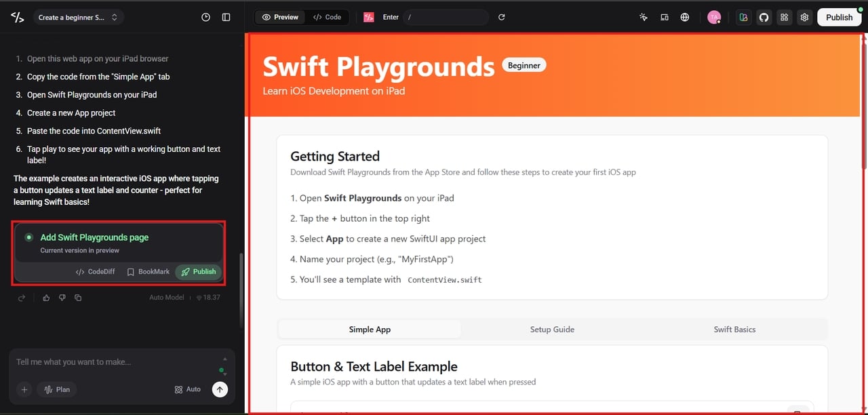Click the "Button & Text Label Example" heading
868x415 pixels.
374,367
